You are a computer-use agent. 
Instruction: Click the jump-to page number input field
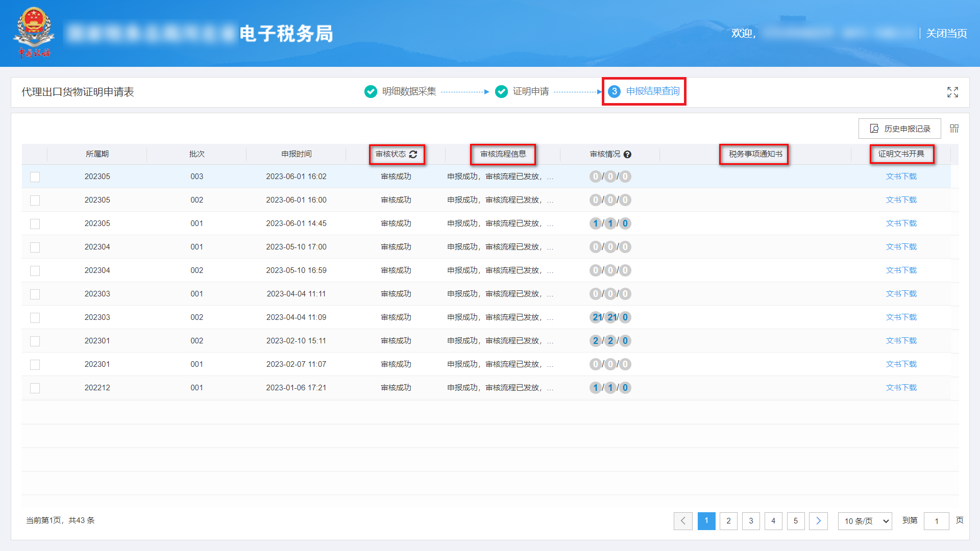(936, 521)
